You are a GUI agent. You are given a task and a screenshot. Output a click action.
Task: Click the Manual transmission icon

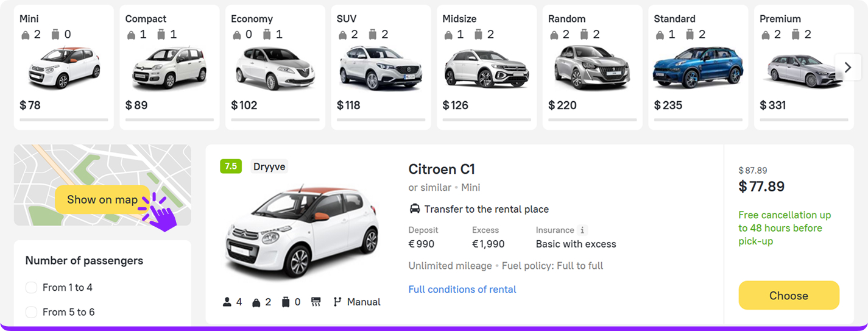point(337,302)
